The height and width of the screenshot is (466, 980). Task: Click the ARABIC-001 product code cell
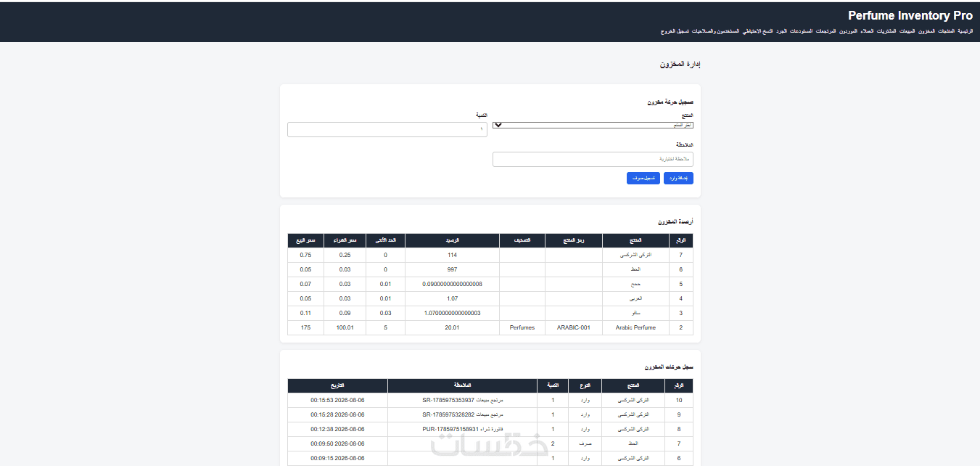(574, 327)
